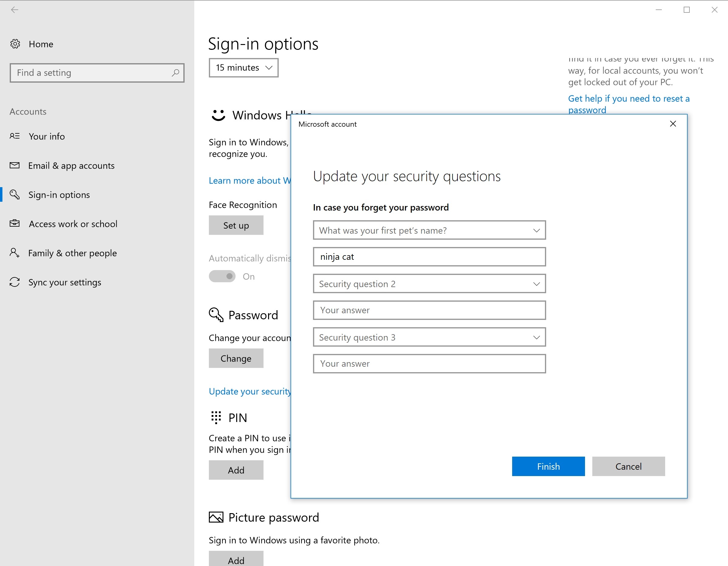728x566 pixels.
Task: Click the Email & app accounts envelope icon
Action: (15, 166)
